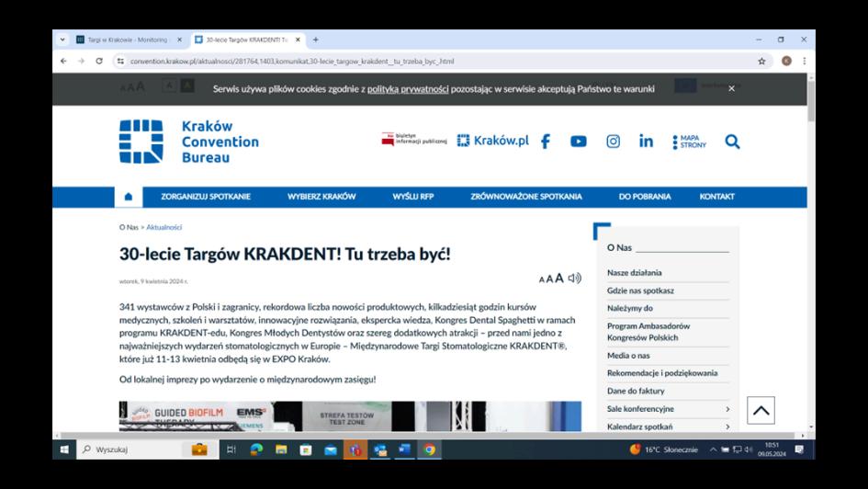Open Chrome's three-dot menu
The height and width of the screenshot is (489, 868).
tap(805, 62)
